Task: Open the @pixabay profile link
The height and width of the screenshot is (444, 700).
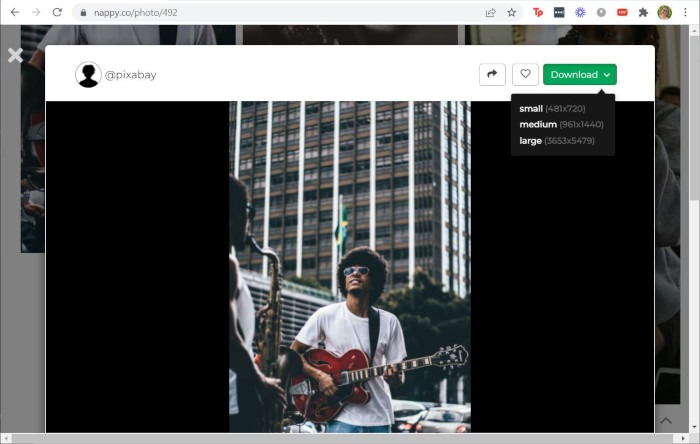Action: point(130,75)
